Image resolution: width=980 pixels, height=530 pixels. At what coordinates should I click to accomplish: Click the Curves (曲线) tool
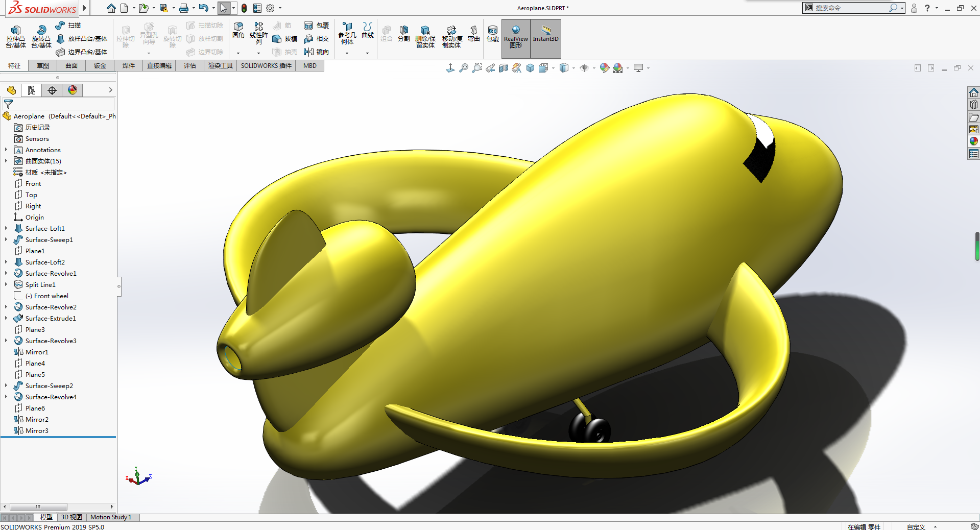click(x=368, y=30)
